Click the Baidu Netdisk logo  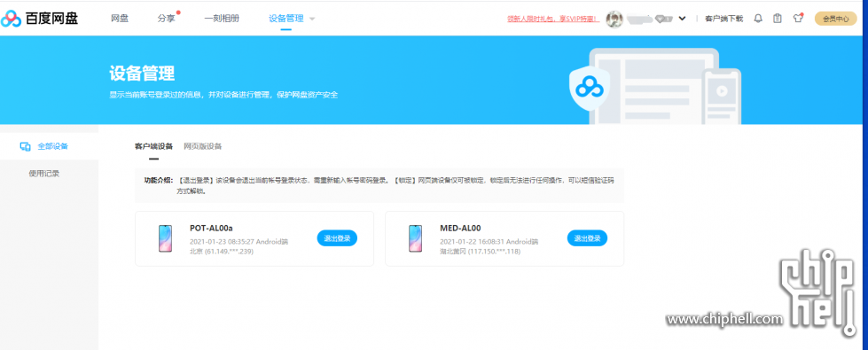coord(39,19)
